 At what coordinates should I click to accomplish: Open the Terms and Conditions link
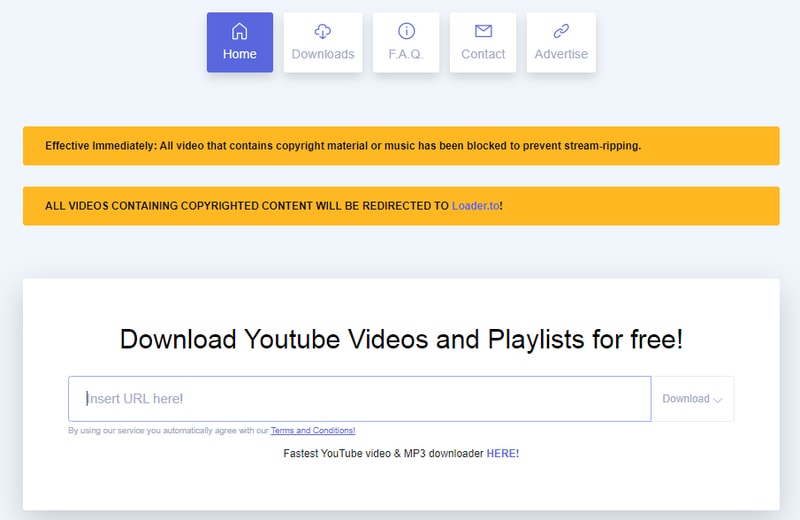click(312, 431)
